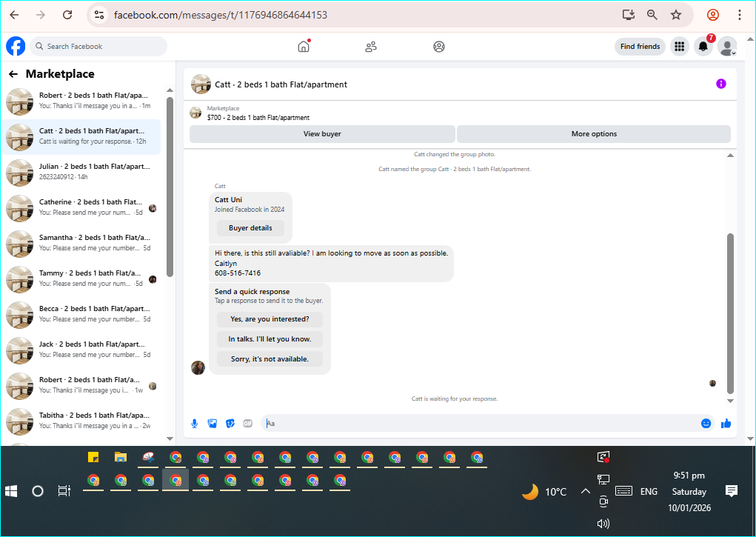Expand the hidden system tray icons chevron
Viewport: 756px width, 537px height.
click(x=585, y=491)
